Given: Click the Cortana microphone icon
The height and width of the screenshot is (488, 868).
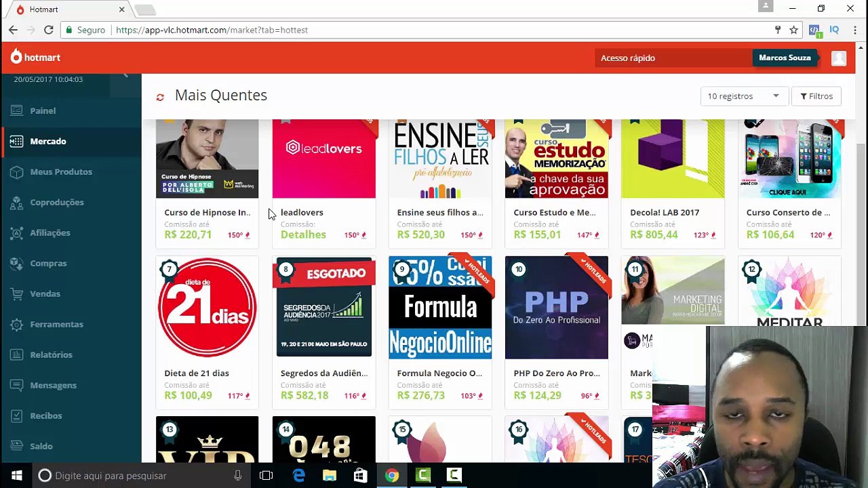Looking at the screenshot, I should [237, 475].
